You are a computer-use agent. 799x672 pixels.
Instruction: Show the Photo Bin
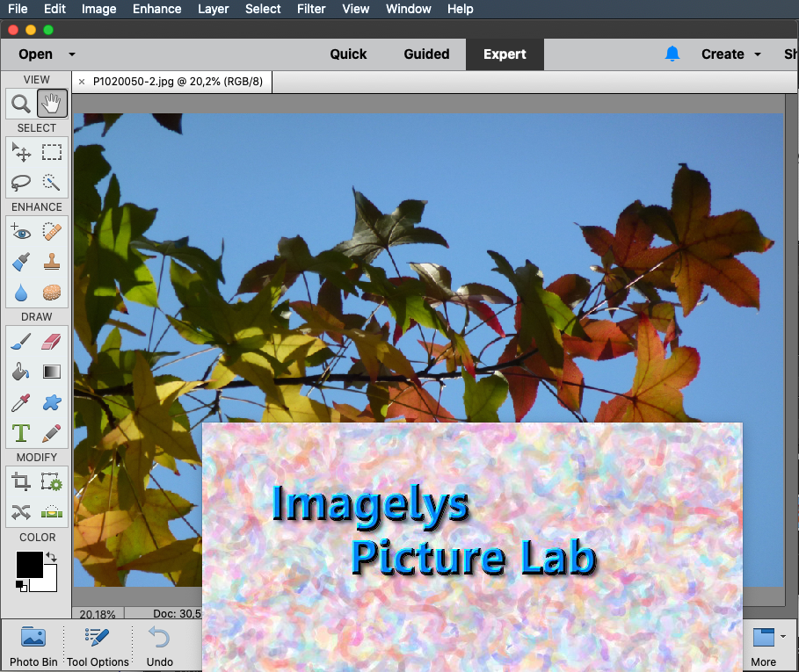click(33, 647)
